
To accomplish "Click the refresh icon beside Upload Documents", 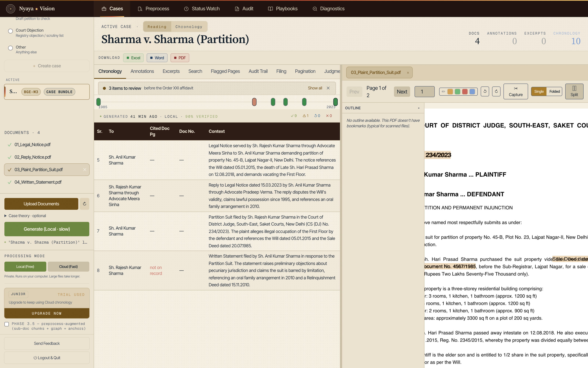I will click(x=84, y=204).
